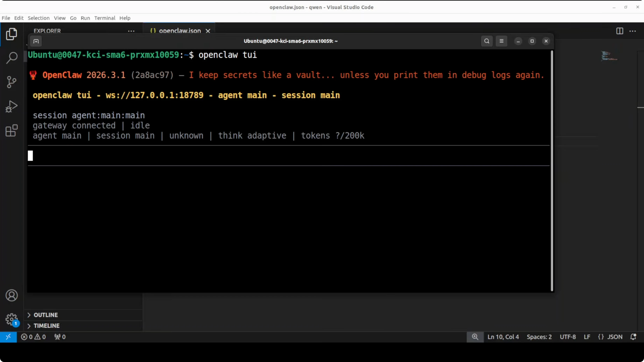Click the terminal search magnifier button
644x362 pixels.
click(x=486, y=41)
